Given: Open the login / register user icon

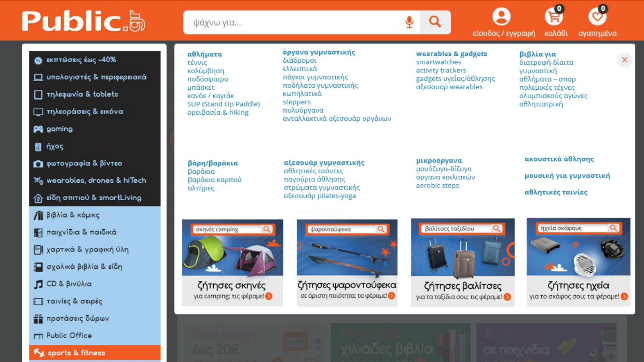Looking at the screenshot, I should tap(502, 17).
